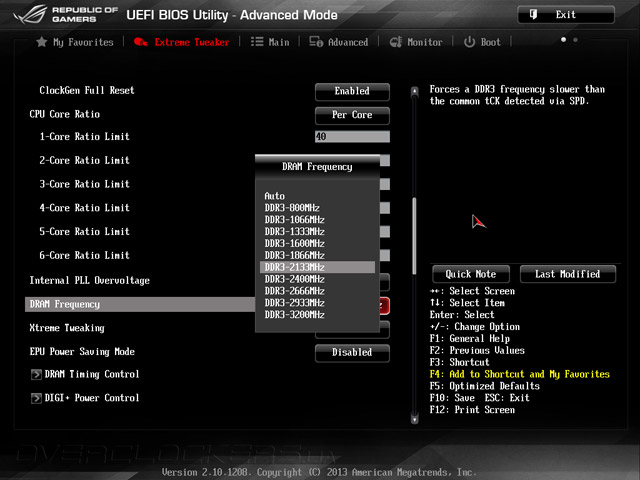The image size is (640, 480).
Task: Open the Advanced tab
Action: (x=338, y=42)
